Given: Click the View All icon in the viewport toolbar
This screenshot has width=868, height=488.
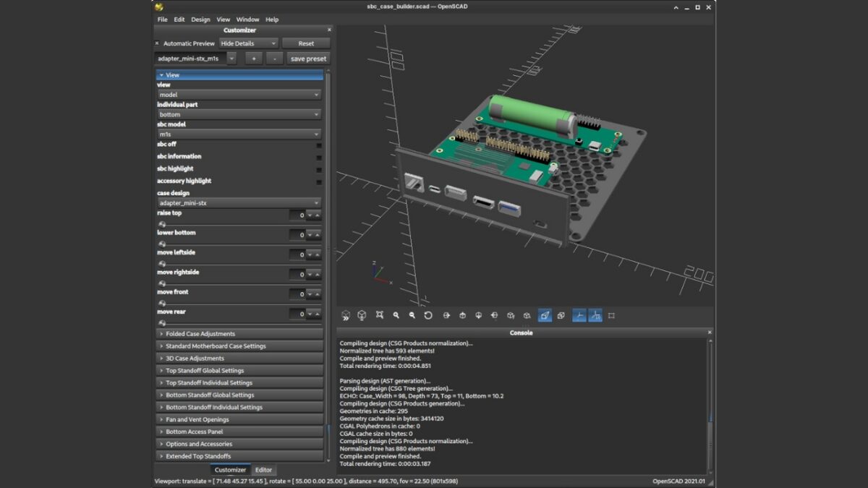Looking at the screenshot, I should 379,315.
